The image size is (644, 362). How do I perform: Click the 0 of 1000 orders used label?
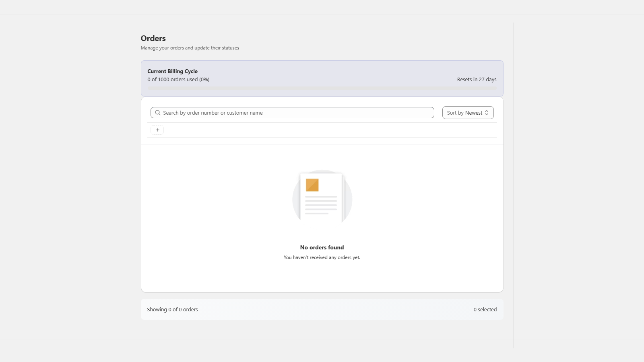point(178,79)
